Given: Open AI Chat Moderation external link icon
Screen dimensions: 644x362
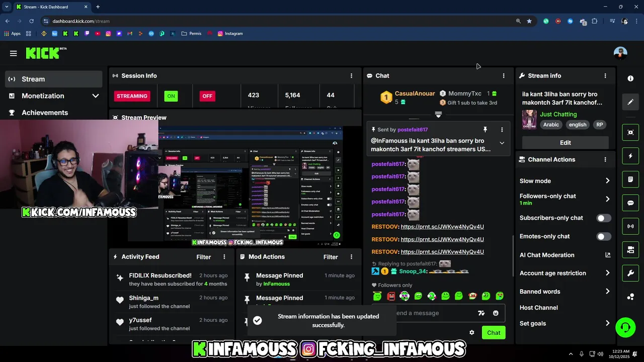Looking at the screenshot, I should [x=608, y=255].
